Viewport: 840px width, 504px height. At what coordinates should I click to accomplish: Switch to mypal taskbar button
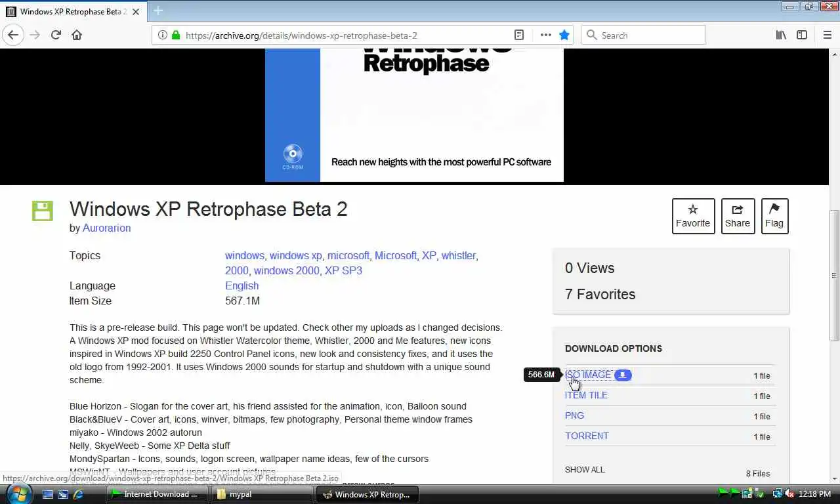(x=262, y=494)
